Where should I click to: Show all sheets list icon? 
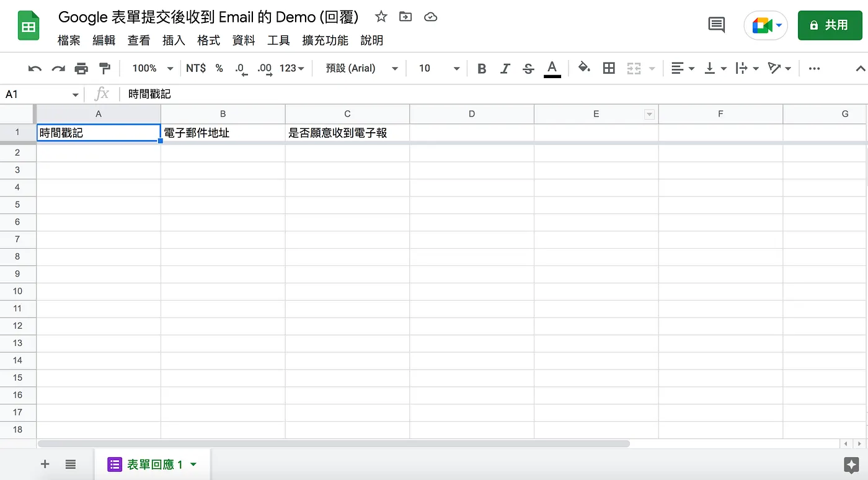click(x=71, y=464)
